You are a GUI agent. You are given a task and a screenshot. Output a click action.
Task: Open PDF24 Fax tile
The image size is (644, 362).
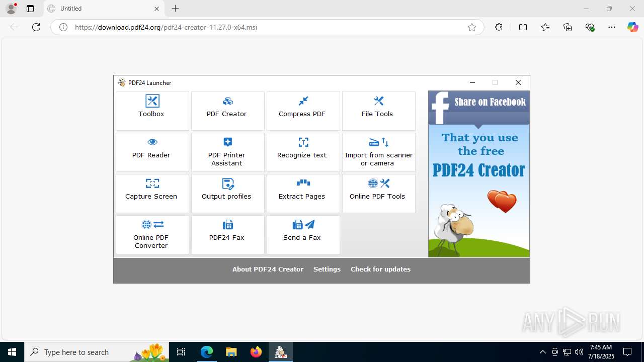(x=227, y=235)
